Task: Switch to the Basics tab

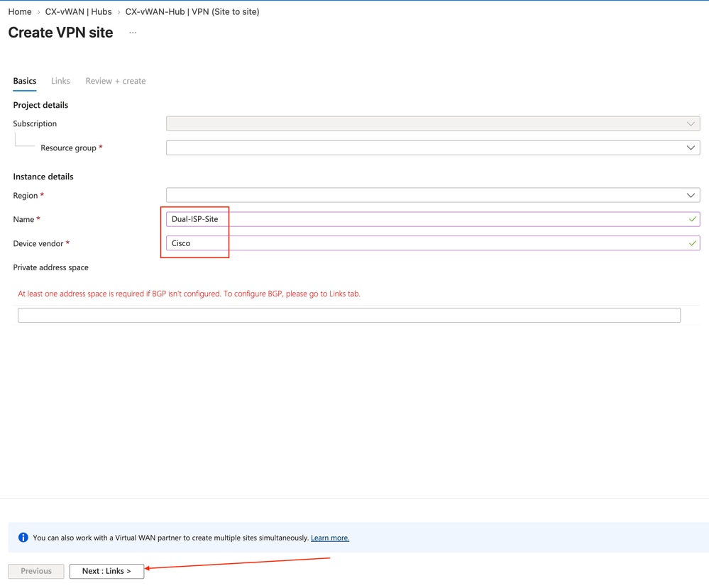Action: 24,81
